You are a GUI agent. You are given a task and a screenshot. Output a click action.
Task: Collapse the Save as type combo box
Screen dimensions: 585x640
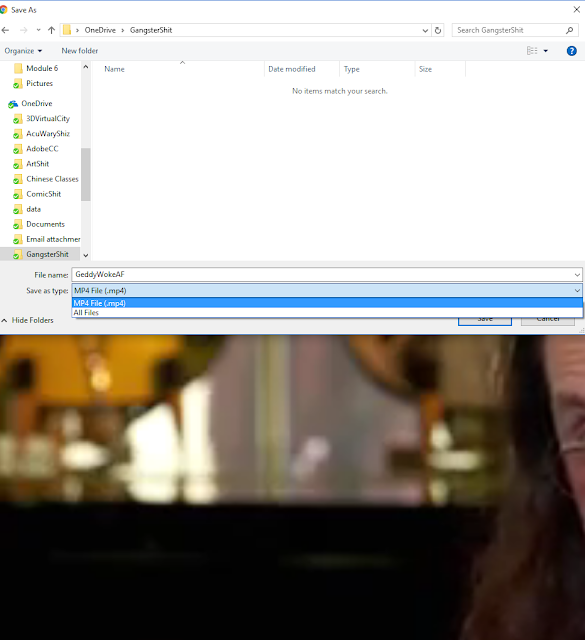click(577, 291)
